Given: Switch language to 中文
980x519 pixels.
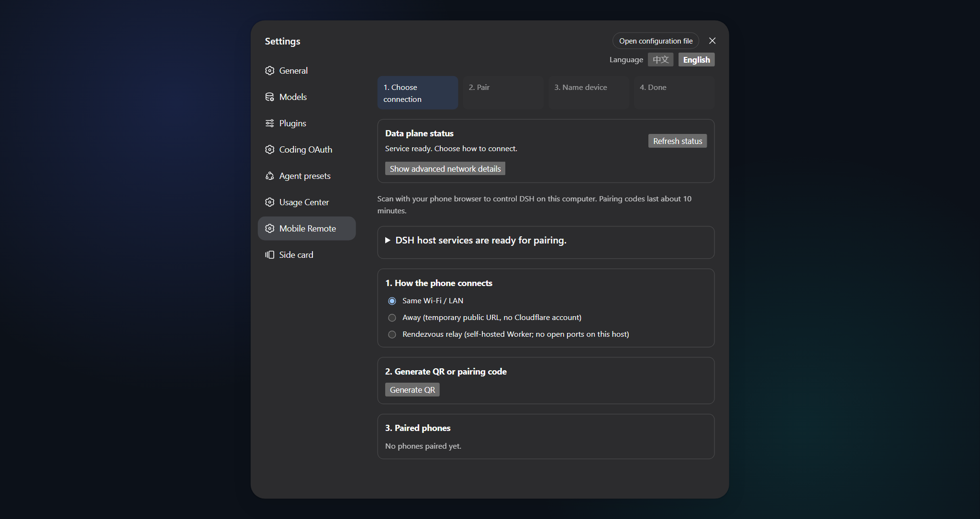Looking at the screenshot, I should pyautogui.click(x=660, y=60).
